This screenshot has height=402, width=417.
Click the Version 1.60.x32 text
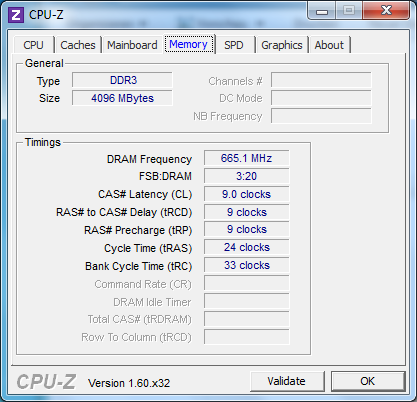pyautogui.click(x=129, y=383)
